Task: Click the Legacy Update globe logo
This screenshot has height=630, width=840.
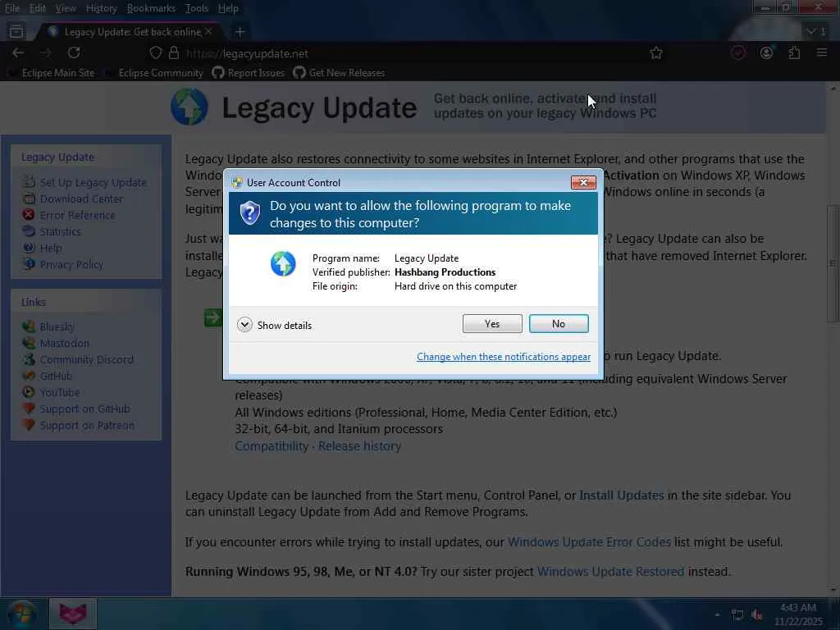Action: [x=189, y=107]
